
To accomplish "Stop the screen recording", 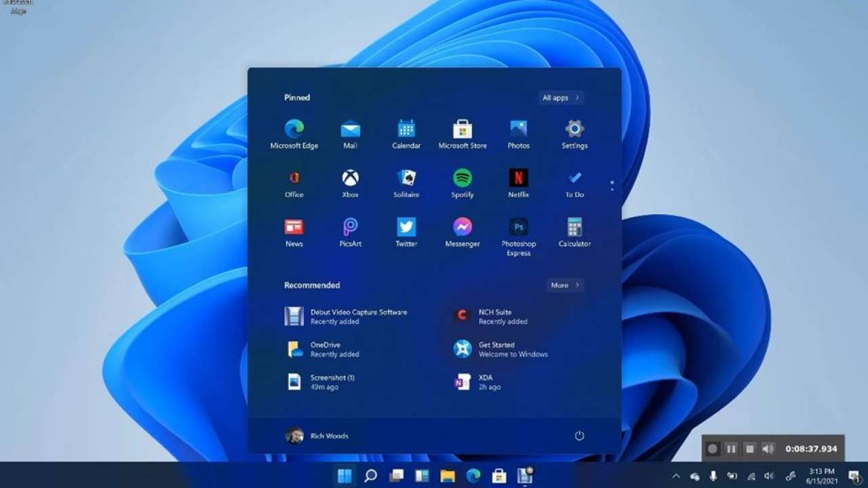I will tap(749, 449).
